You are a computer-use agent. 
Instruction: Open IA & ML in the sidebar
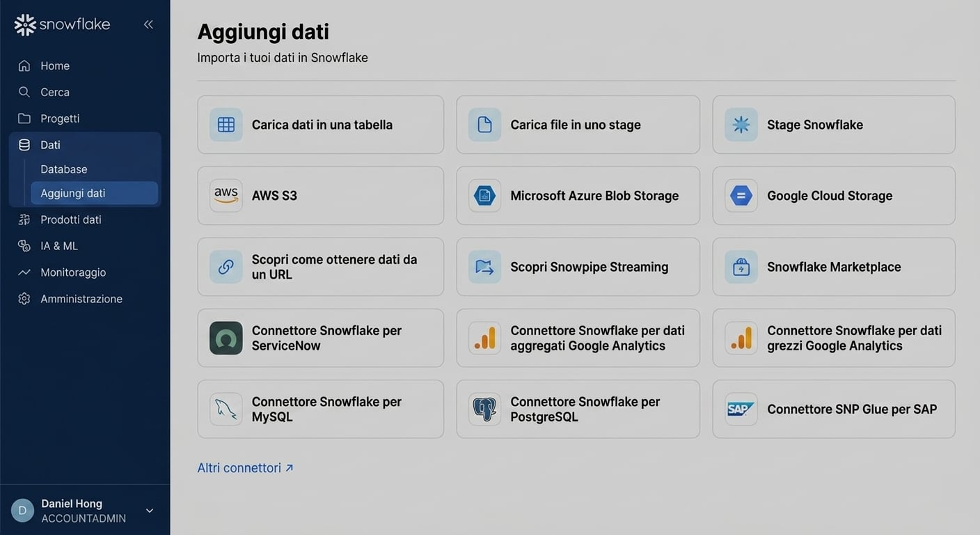coord(85,246)
